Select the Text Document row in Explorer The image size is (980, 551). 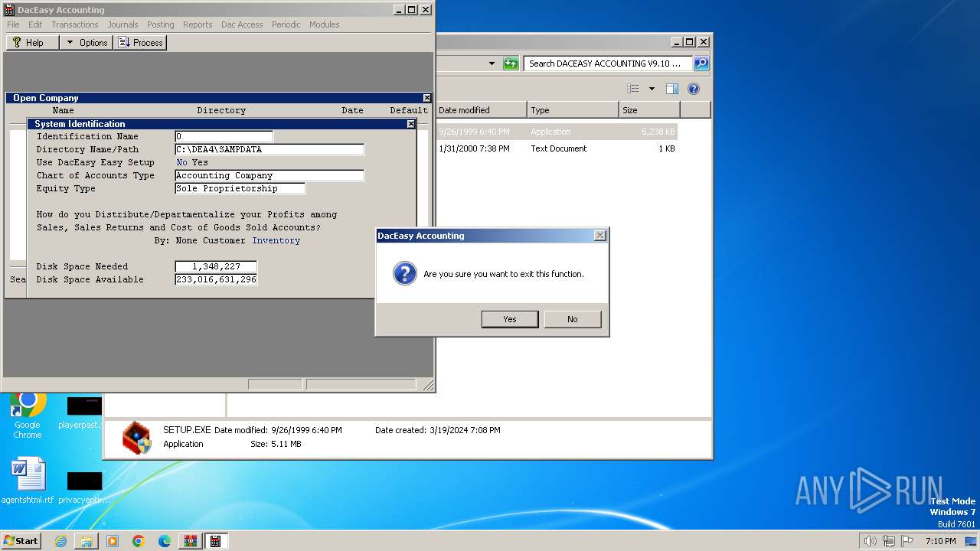point(557,148)
